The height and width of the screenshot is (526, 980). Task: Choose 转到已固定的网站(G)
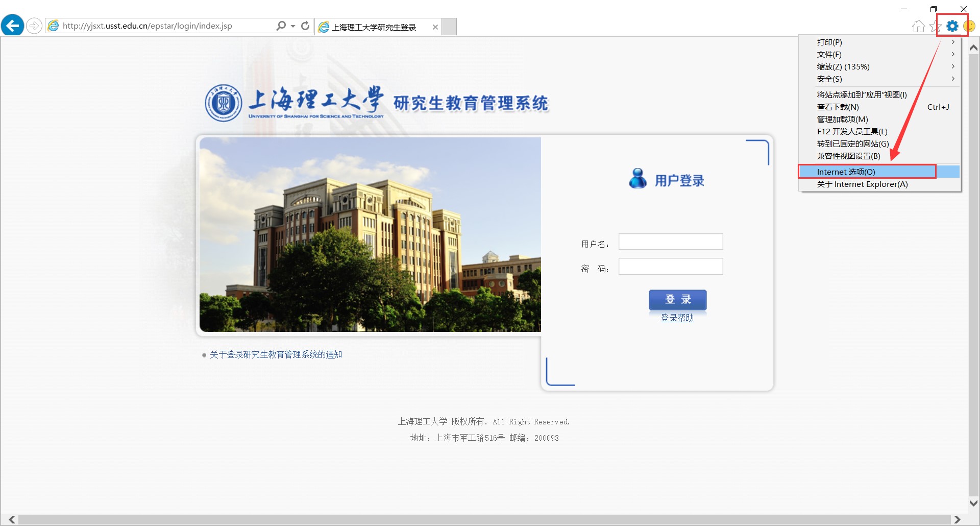pyautogui.click(x=879, y=144)
